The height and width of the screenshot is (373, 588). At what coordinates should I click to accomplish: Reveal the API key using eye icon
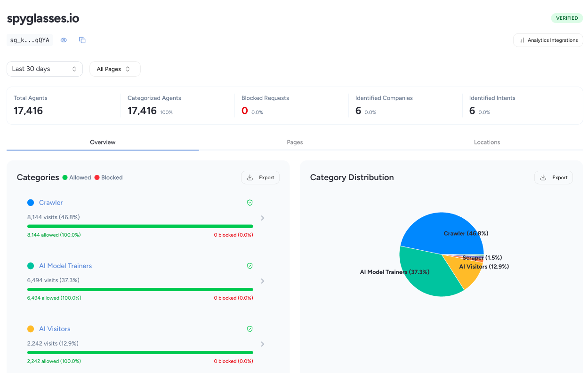pyautogui.click(x=64, y=40)
